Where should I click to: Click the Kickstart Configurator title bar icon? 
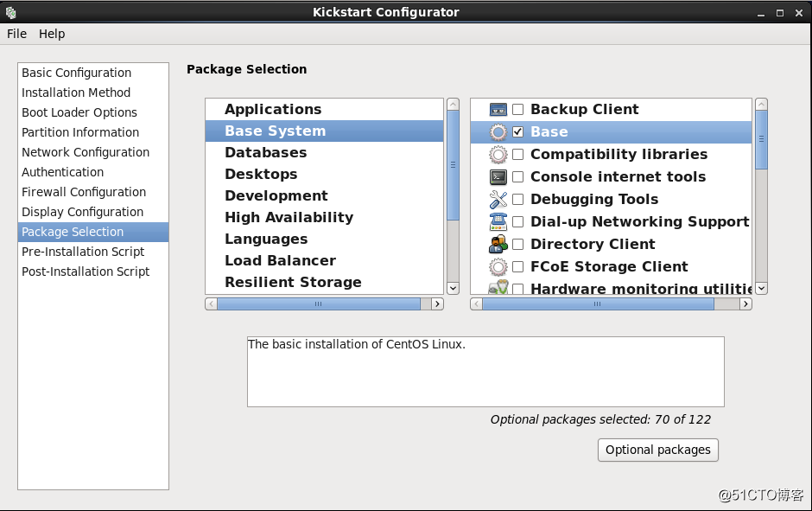click(x=11, y=12)
